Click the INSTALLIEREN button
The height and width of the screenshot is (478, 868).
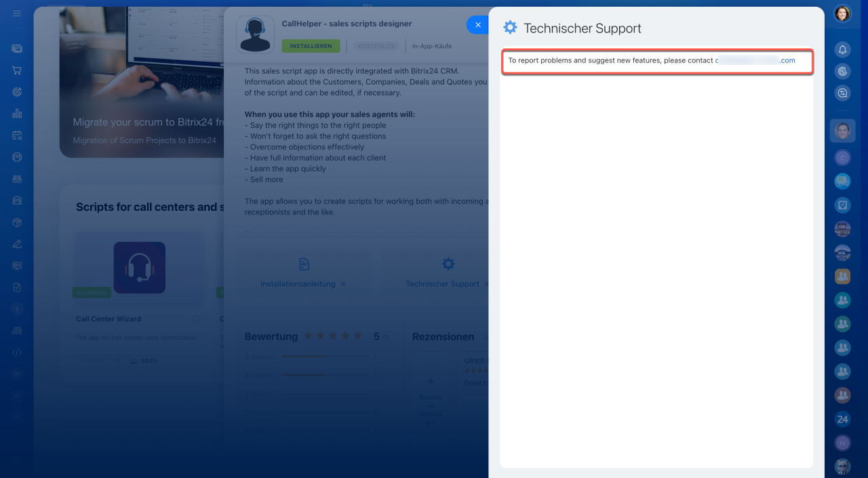[311, 46]
